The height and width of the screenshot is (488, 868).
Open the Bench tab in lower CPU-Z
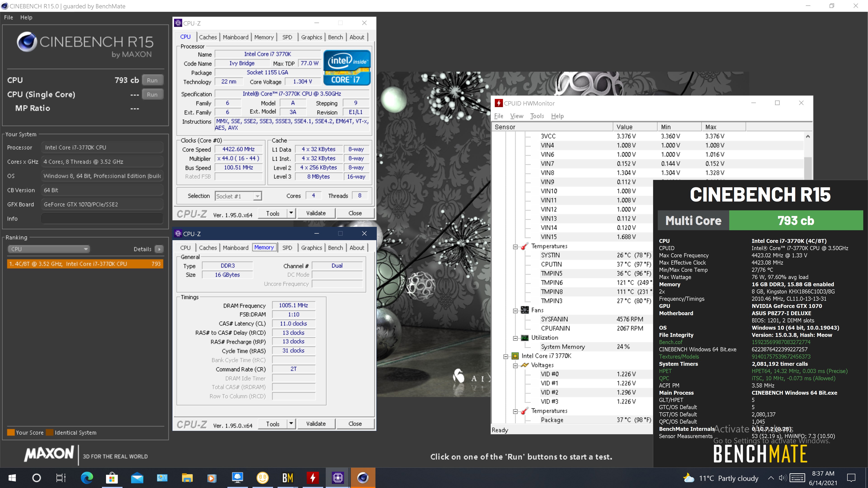[335, 248]
